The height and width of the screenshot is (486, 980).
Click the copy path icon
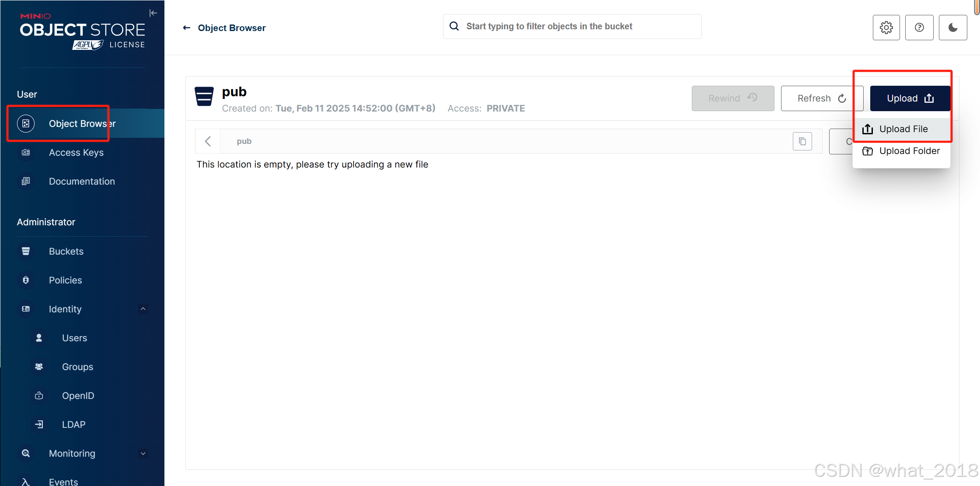click(802, 141)
